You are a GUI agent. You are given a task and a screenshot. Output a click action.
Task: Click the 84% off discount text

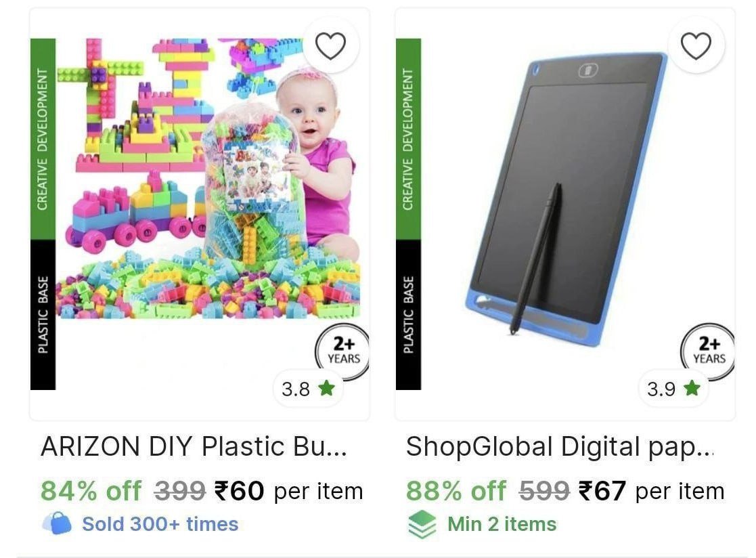91,491
